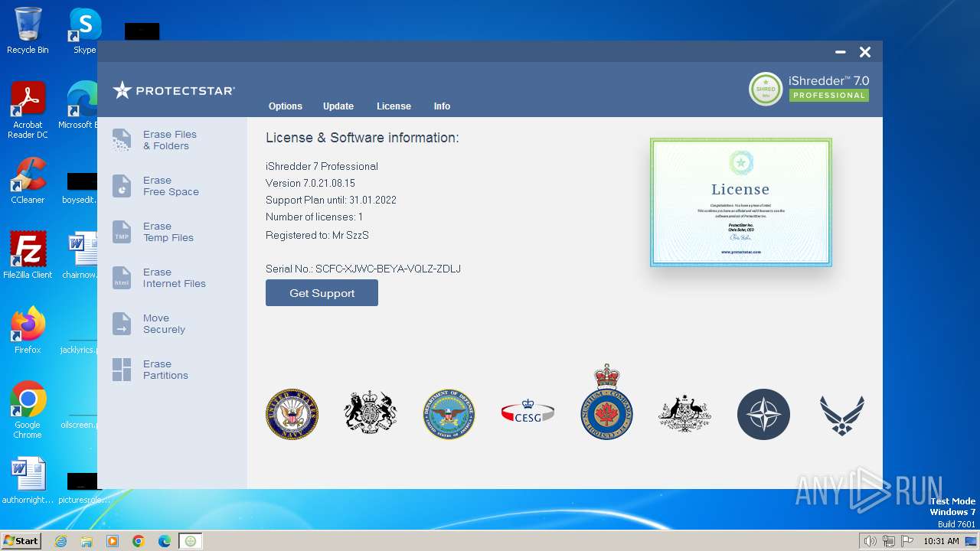980x551 pixels.
Task: Open Skype desktop shortcut
Action: click(84, 31)
